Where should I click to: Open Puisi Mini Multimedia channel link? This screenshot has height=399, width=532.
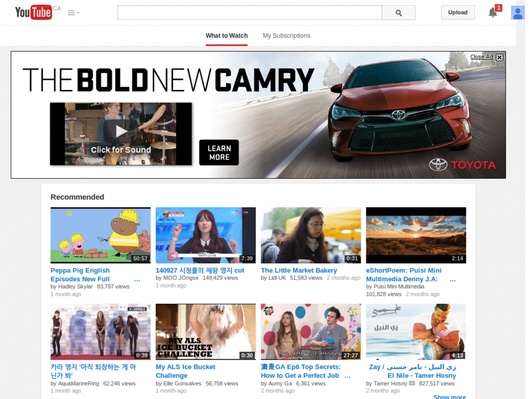pyautogui.click(x=399, y=286)
